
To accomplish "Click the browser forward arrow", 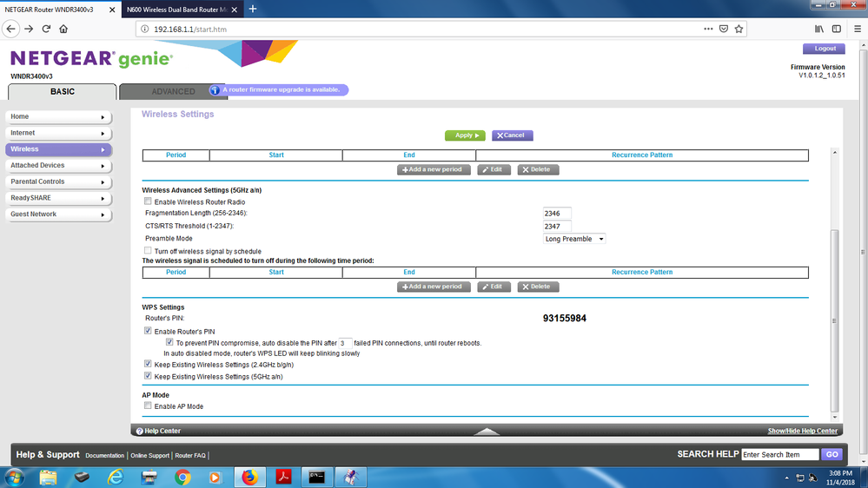I will [29, 29].
